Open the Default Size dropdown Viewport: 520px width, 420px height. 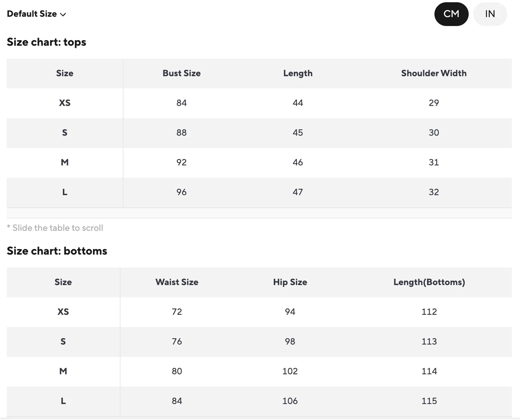36,14
